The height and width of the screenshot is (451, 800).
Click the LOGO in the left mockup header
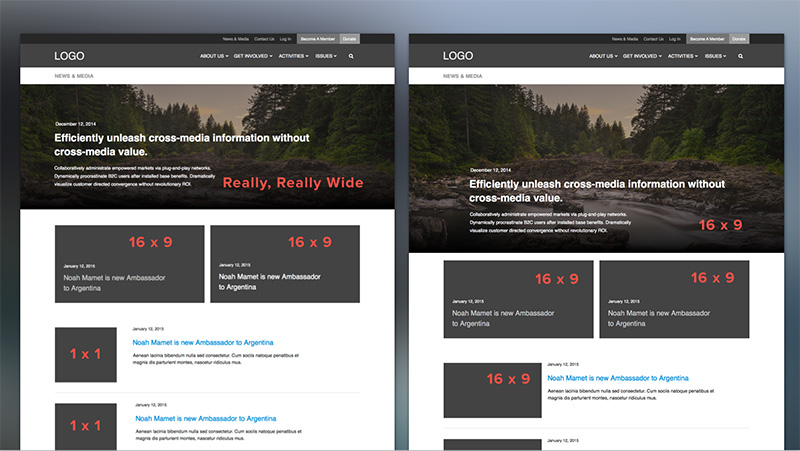71,56
